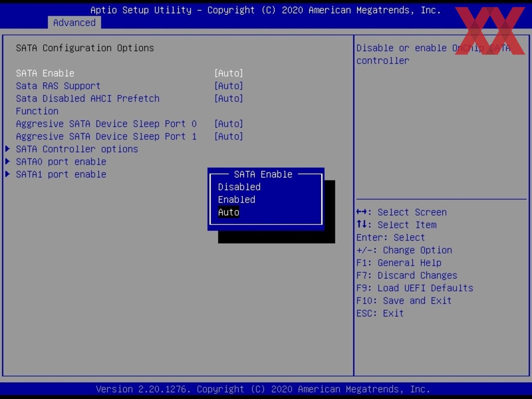This screenshot has height=399, width=532.
Task: Select the highlighted Auto option in the popup
Action: click(229, 212)
